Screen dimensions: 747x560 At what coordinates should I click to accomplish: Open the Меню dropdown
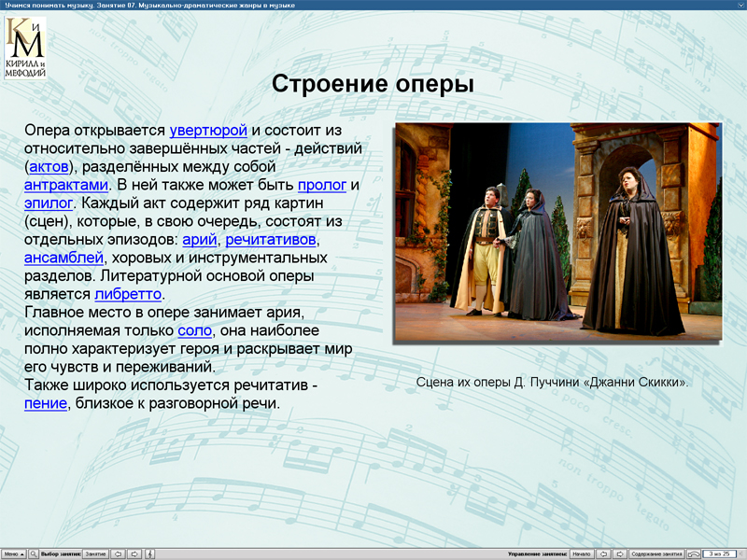click(x=15, y=553)
